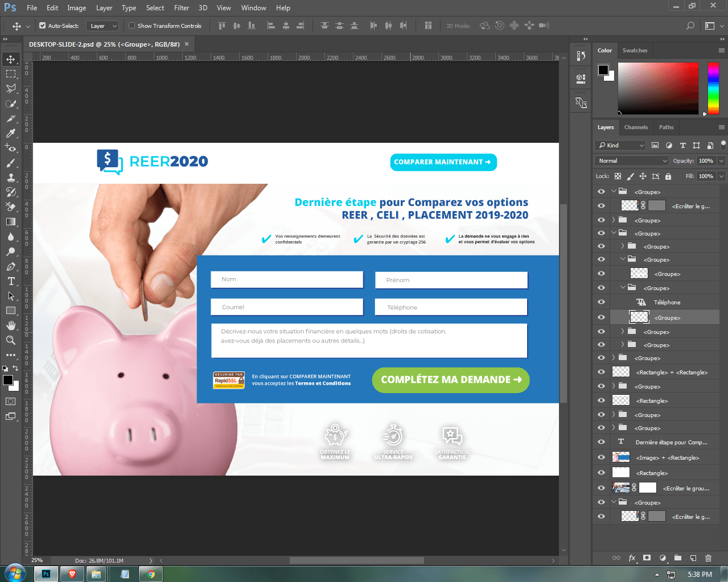
Task: Switch to the Swatches tab
Action: (x=635, y=51)
